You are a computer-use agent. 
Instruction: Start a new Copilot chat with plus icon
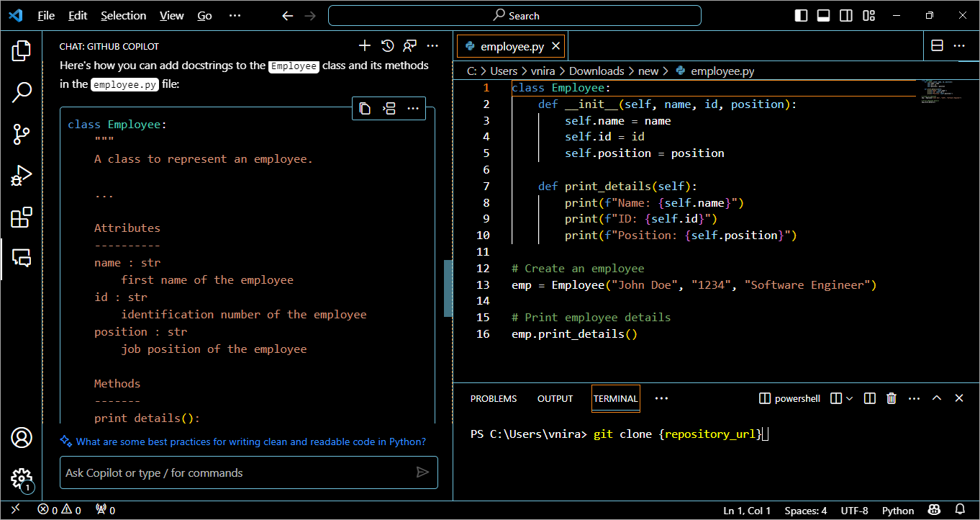pos(365,46)
